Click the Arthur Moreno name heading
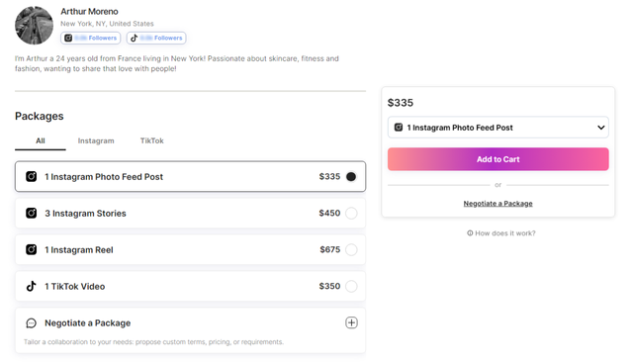633x364 pixels. [x=89, y=12]
